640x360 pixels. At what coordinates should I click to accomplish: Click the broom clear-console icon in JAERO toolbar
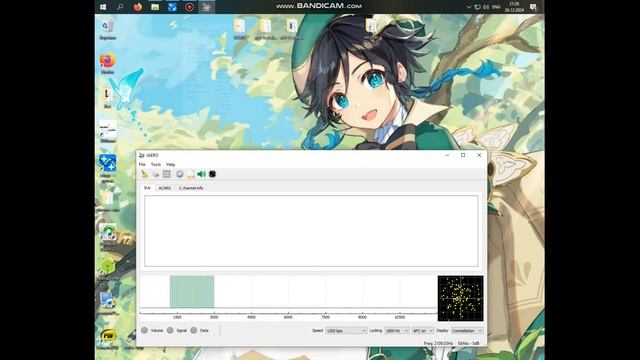click(x=144, y=174)
